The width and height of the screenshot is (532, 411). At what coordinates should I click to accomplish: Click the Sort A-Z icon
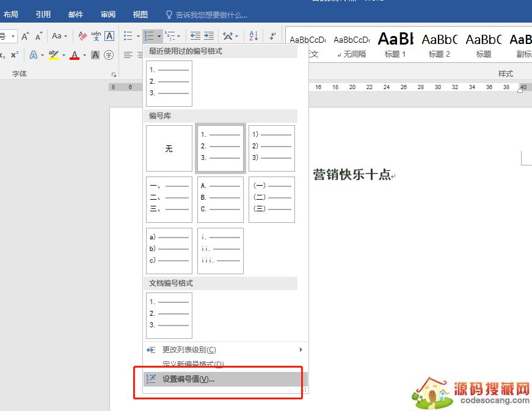point(254,36)
